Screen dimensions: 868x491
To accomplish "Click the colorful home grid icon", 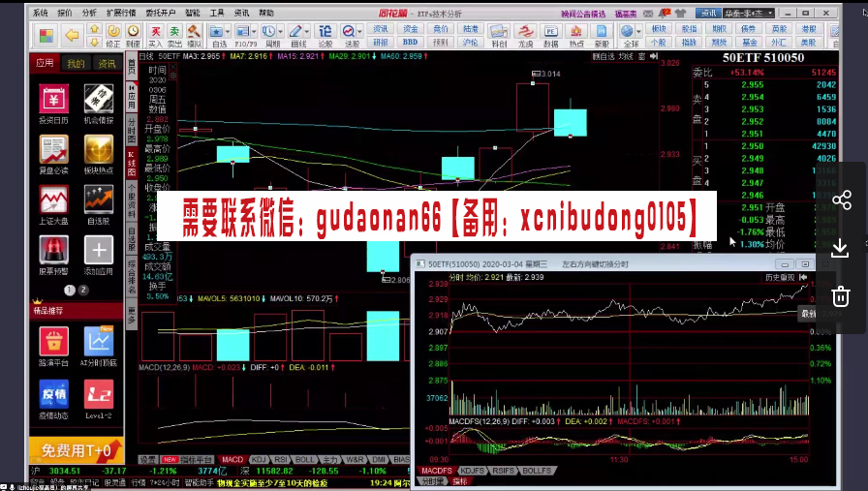I will pyautogui.click(x=46, y=36).
